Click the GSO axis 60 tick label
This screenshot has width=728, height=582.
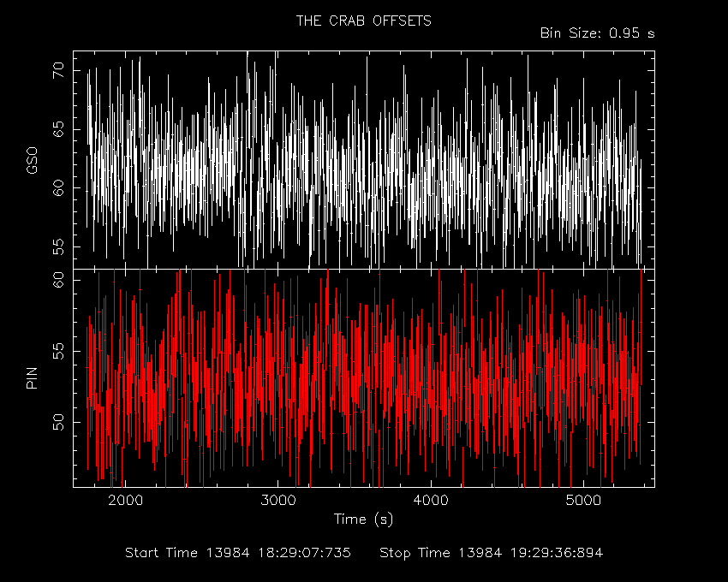pos(58,188)
